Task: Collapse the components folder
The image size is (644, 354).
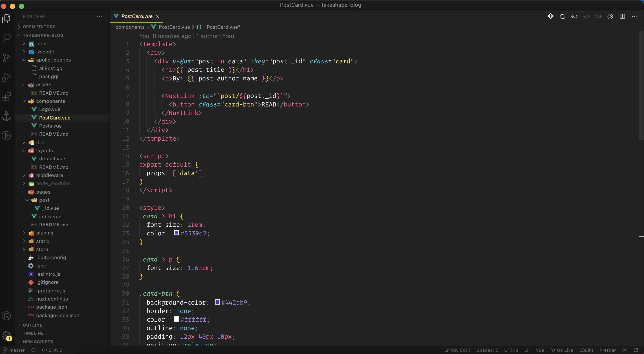Action: pos(51,101)
